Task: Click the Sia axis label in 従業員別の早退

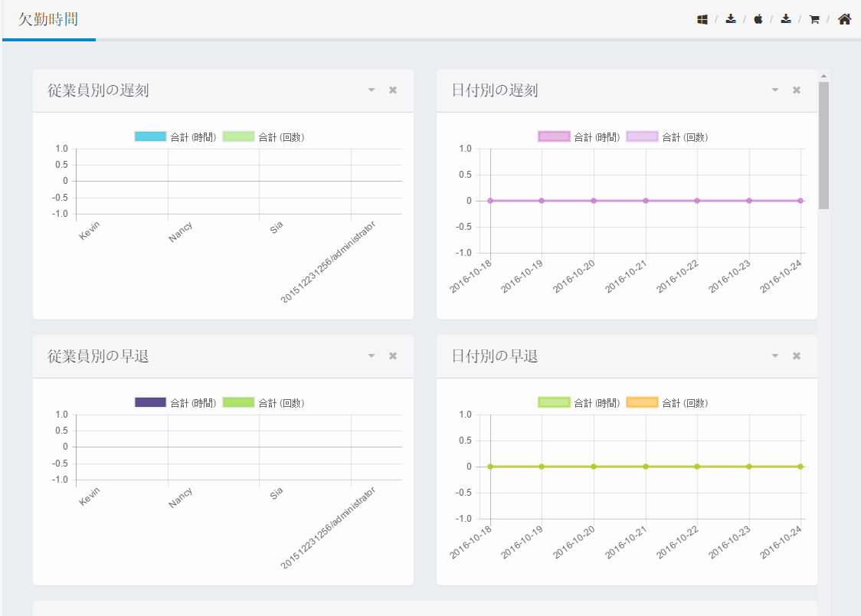Action: (277, 493)
